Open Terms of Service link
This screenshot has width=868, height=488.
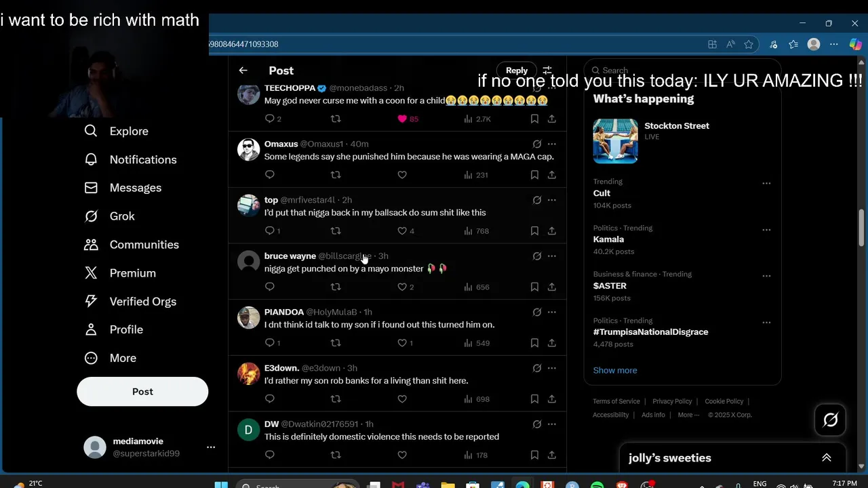click(x=616, y=401)
